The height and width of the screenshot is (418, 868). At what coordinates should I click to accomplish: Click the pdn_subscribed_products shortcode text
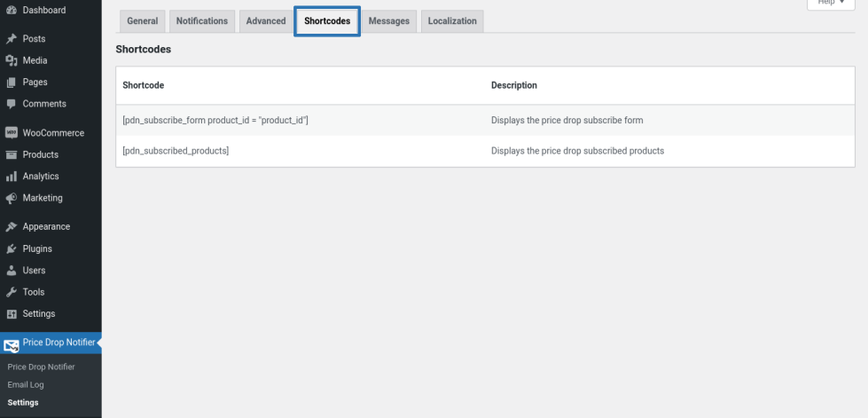[x=176, y=151]
